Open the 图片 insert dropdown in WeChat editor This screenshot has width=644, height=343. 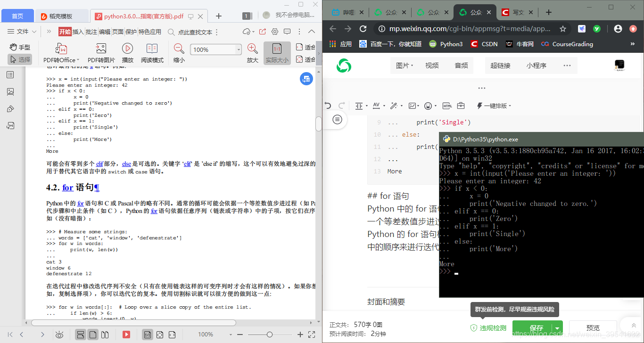(x=405, y=65)
